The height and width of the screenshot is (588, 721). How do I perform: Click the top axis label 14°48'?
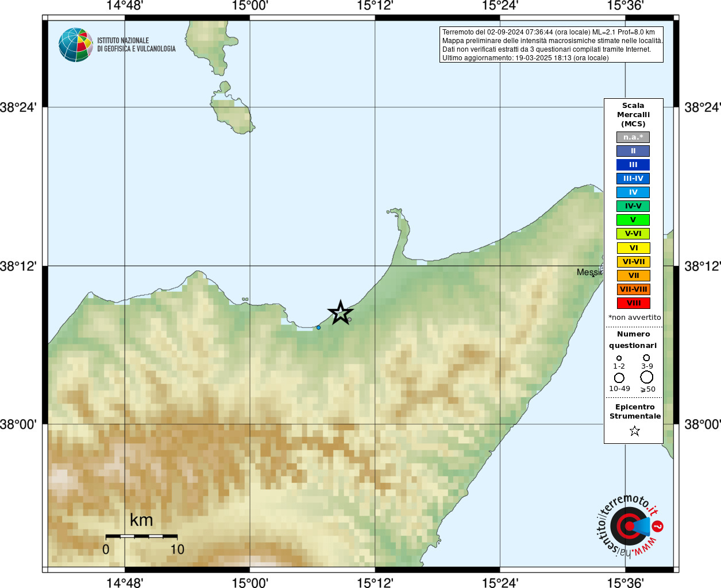point(125,6)
